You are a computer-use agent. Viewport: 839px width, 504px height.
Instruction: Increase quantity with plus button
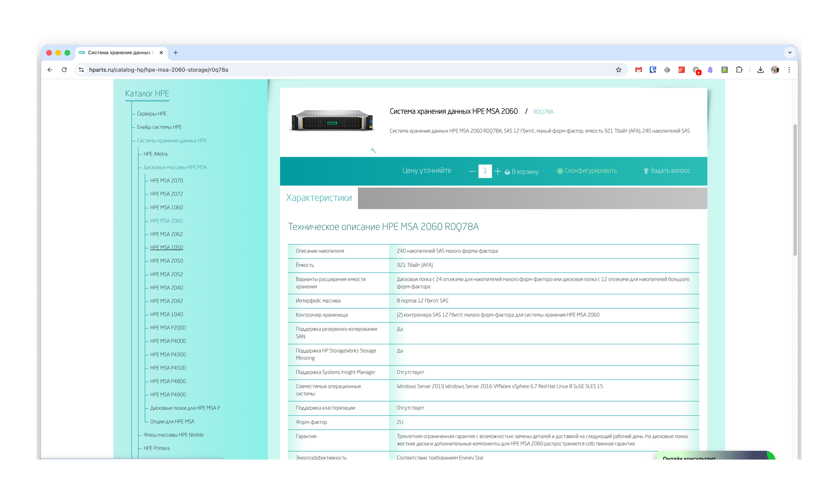pyautogui.click(x=498, y=171)
